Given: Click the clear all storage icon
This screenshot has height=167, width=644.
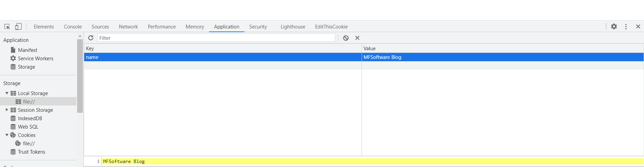Looking at the screenshot, I should tap(346, 38).
